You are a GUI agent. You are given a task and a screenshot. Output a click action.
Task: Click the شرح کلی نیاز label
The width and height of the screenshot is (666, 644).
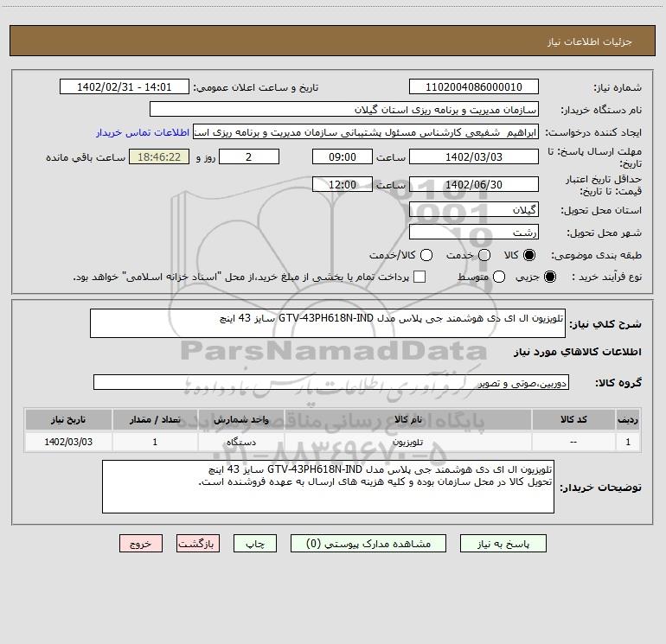(x=605, y=324)
